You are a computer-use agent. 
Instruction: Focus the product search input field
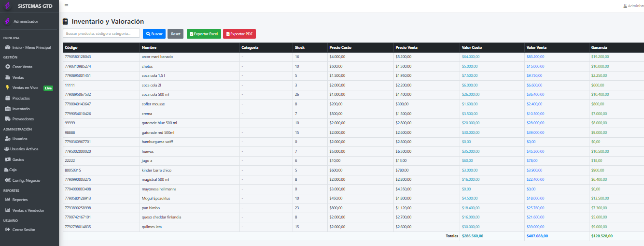[101, 33]
